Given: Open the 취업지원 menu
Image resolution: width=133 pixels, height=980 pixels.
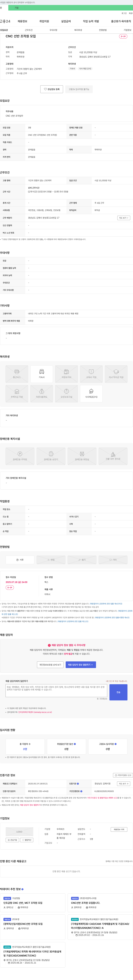Looking at the screenshot, I should coord(44,21).
